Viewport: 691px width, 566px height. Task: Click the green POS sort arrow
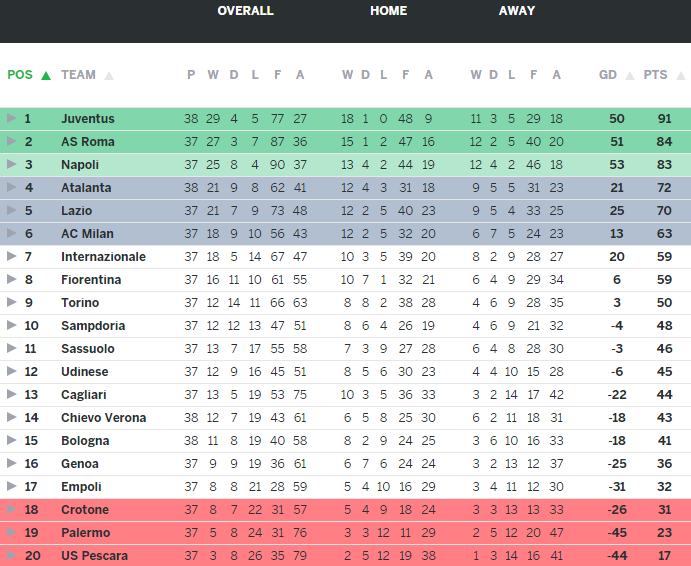pyautogui.click(x=46, y=75)
